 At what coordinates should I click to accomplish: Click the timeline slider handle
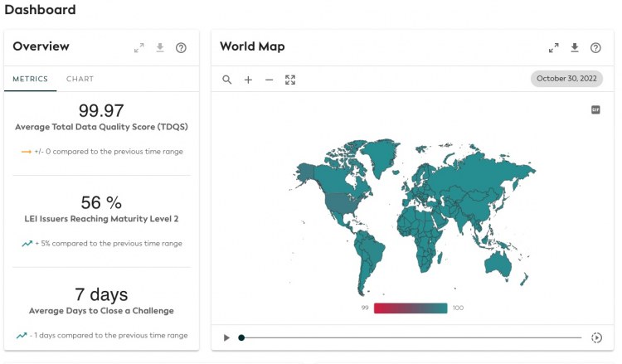(x=241, y=337)
